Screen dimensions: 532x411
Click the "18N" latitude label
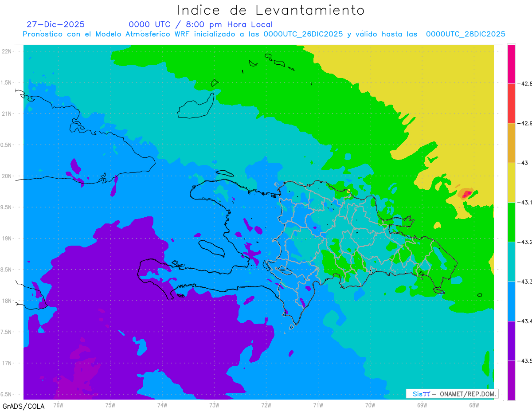tap(7, 301)
